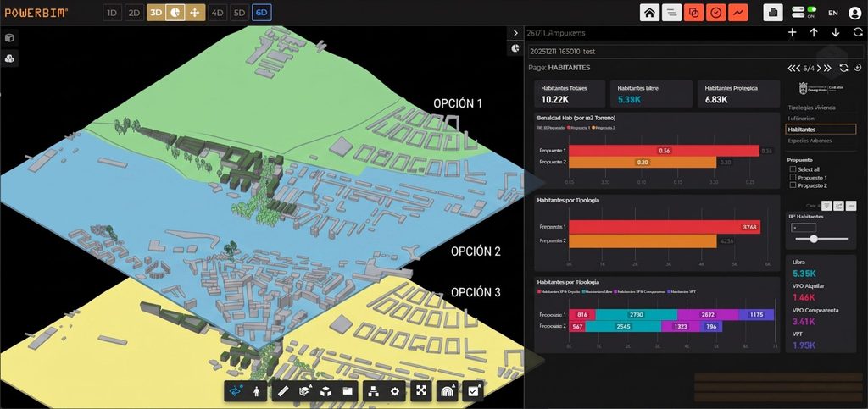Click the plus add button

pos(793,33)
